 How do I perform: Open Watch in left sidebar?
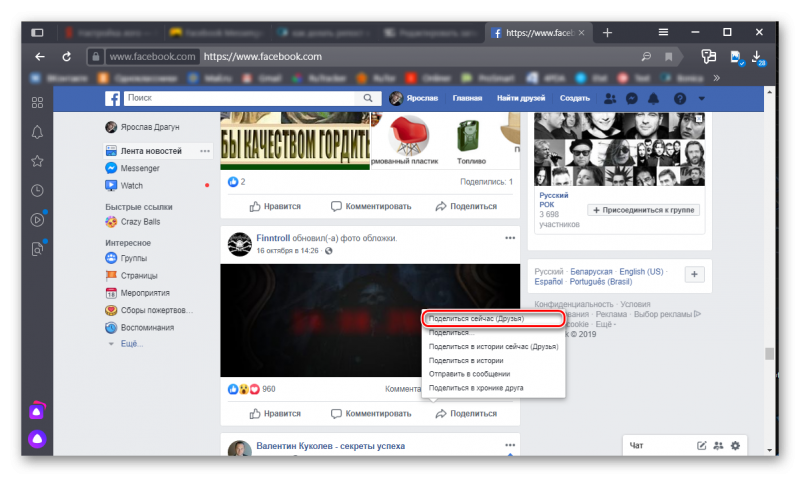click(x=131, y=186)
